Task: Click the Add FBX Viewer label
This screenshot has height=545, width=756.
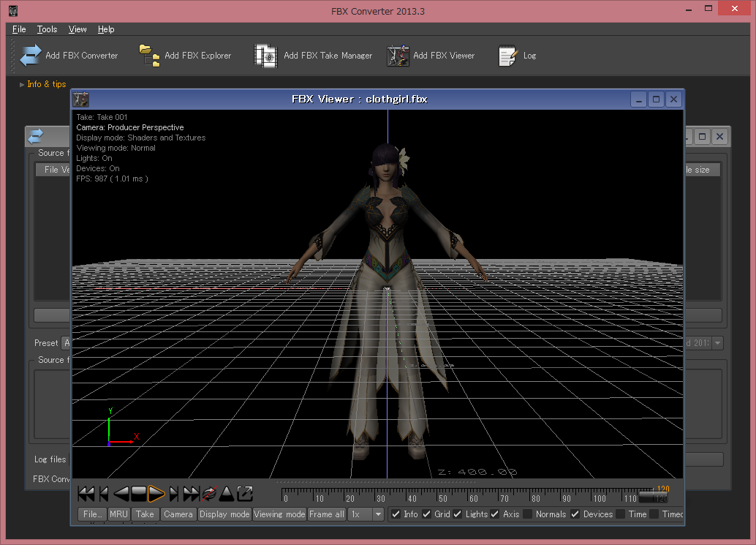Action: 444,56
